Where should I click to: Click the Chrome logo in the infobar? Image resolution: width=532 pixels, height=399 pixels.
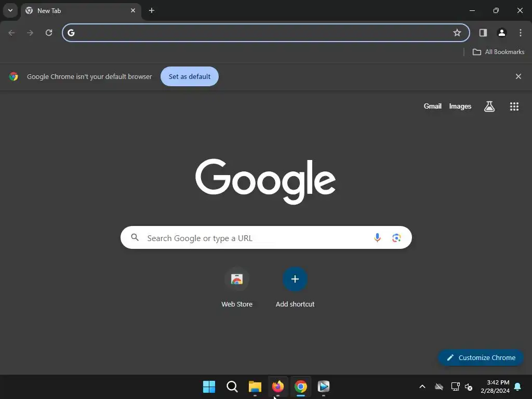14,76
